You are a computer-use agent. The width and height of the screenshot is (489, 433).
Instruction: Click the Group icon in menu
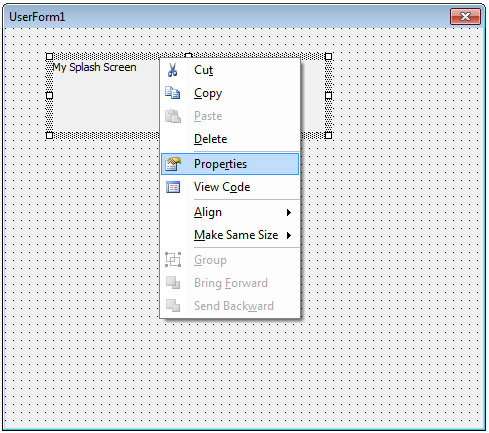(173, 260)
